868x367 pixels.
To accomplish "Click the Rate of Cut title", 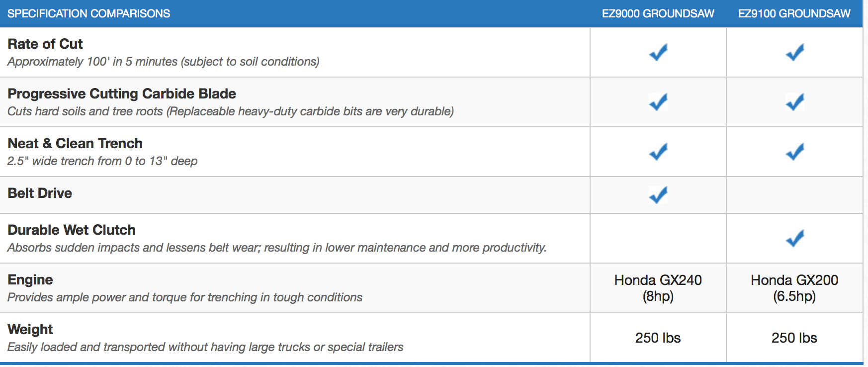I will click(x=45, y=44).
